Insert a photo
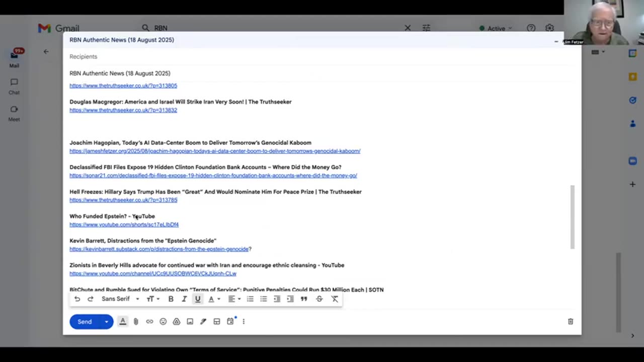644x362 pixels. tap(190, 321)
